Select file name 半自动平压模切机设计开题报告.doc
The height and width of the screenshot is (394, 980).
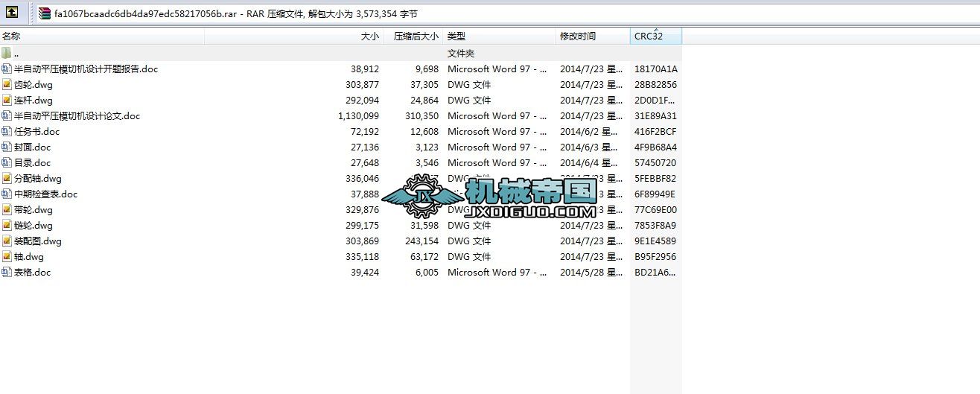(x=86, y=69)
